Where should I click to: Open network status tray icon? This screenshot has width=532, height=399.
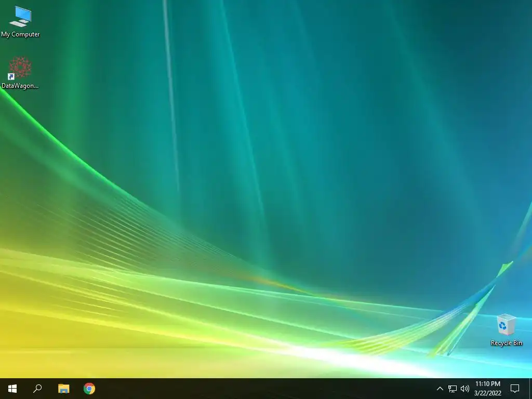point(453,389)
